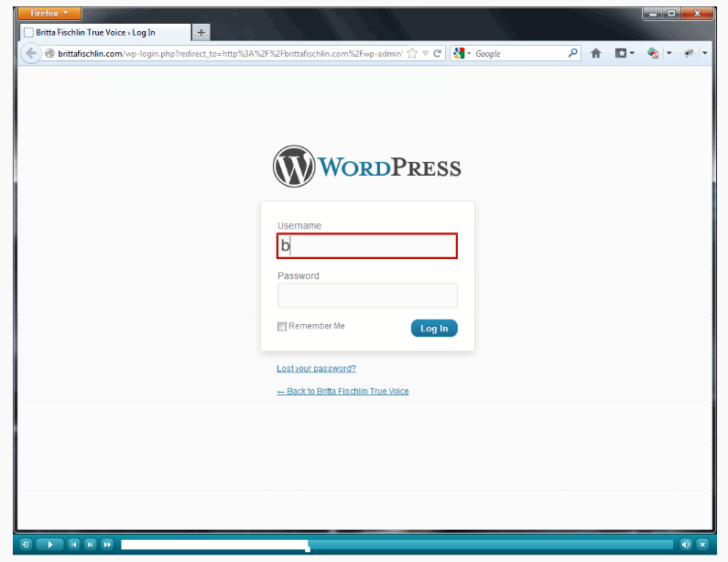This screenshot has height=562, width=728.
Task: Open the URL history dropdown arrow
Action: click(426, 53)
